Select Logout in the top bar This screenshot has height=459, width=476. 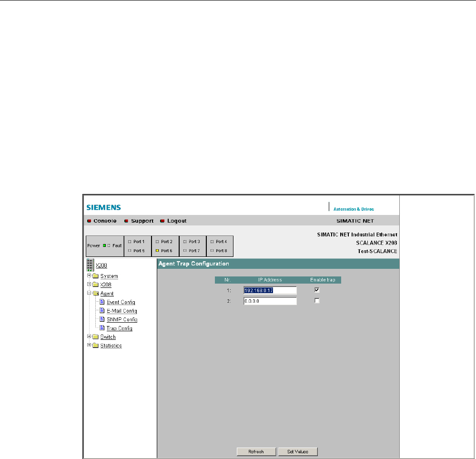(x=177, y=221)
